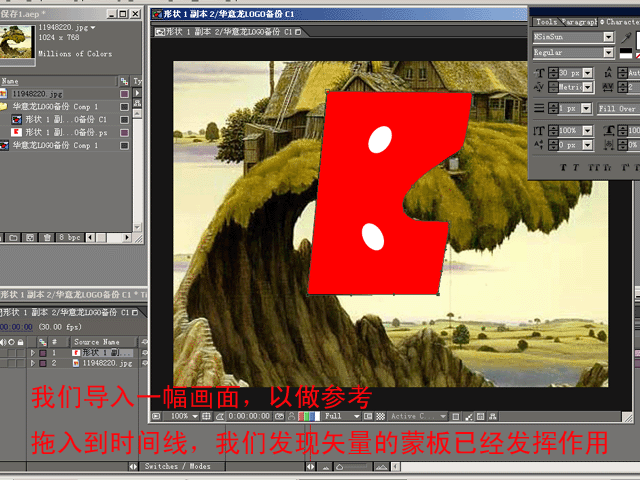Screen dimensions: 640x480
Task: Click label box of 11948220.jpg in Project
Action: [x=124, y=94]
